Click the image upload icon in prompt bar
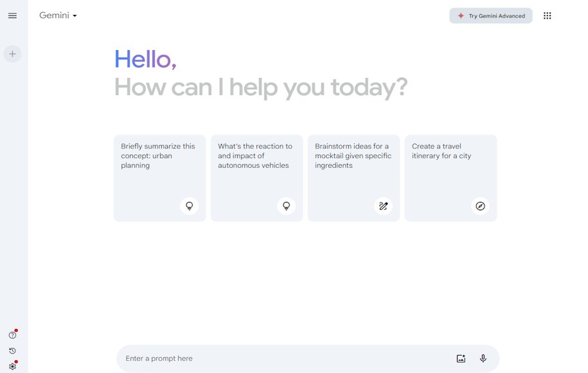588x373 pixels. [x=461, y=358]
